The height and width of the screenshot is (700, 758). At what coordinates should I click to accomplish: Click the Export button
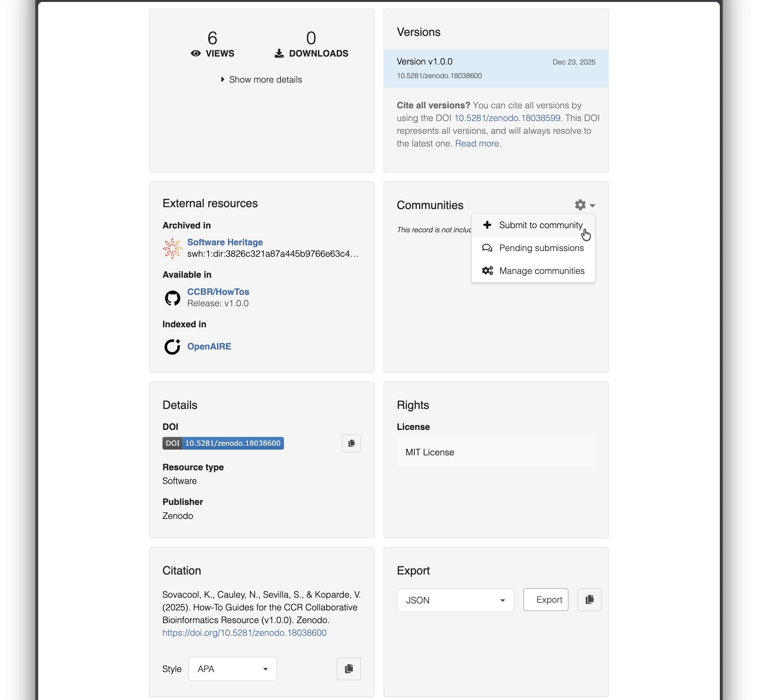(x=545, y=600)
